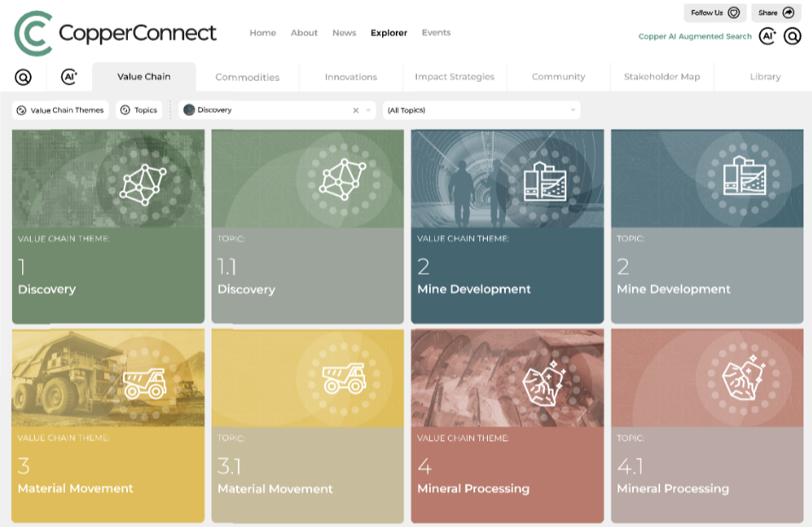
Task: Open the Events page
Action: point(436,32)
